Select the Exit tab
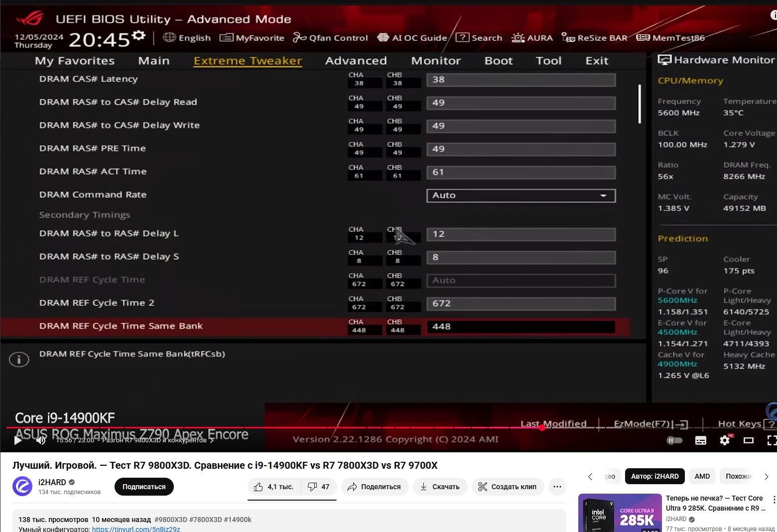This screenshot has height=532, width=777. click(597, 61)
